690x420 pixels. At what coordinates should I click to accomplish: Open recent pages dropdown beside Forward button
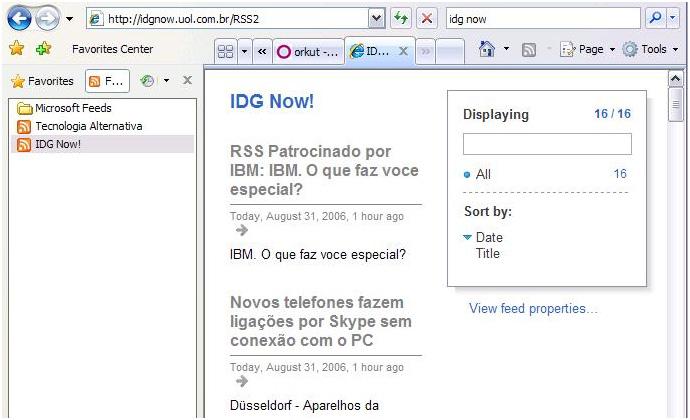70,19
